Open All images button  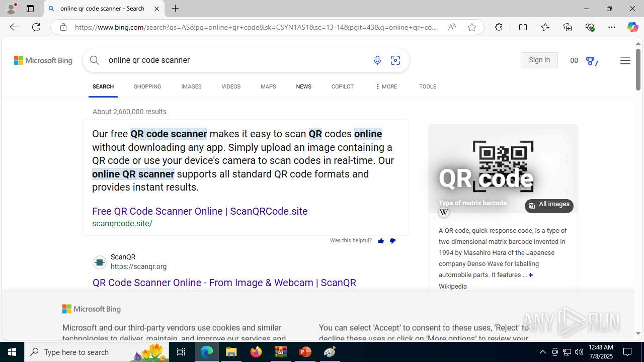click(549, 205)
